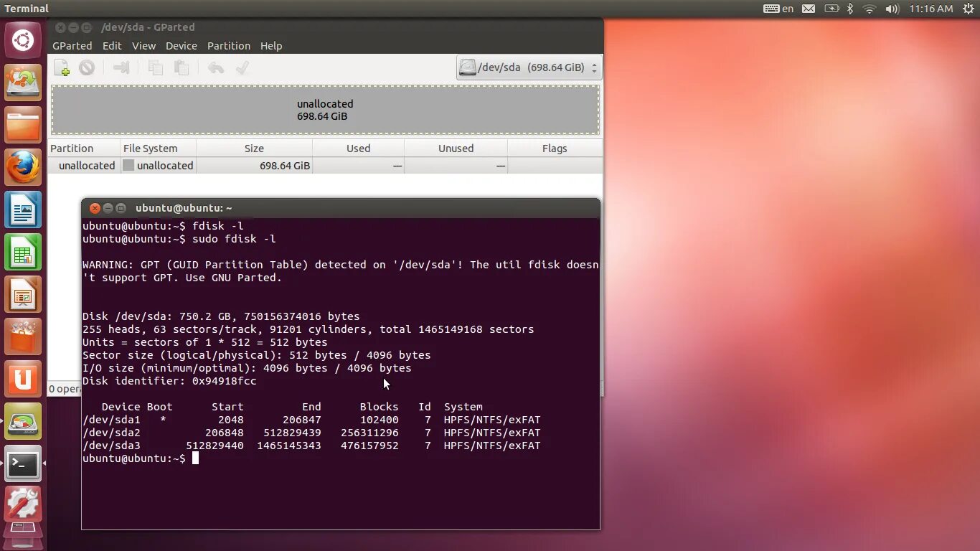Click GParted's Resize/Move toolbar icon
Screen dimensions: 980x551
tap(121, 68)
